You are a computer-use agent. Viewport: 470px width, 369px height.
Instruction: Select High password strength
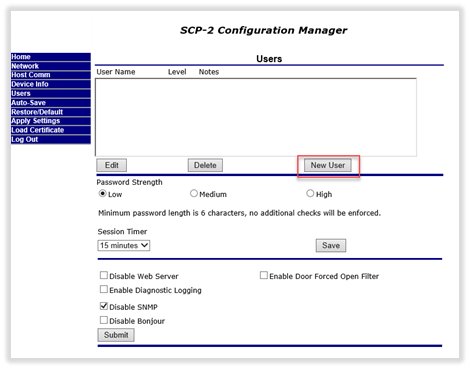tap(310, 193)
